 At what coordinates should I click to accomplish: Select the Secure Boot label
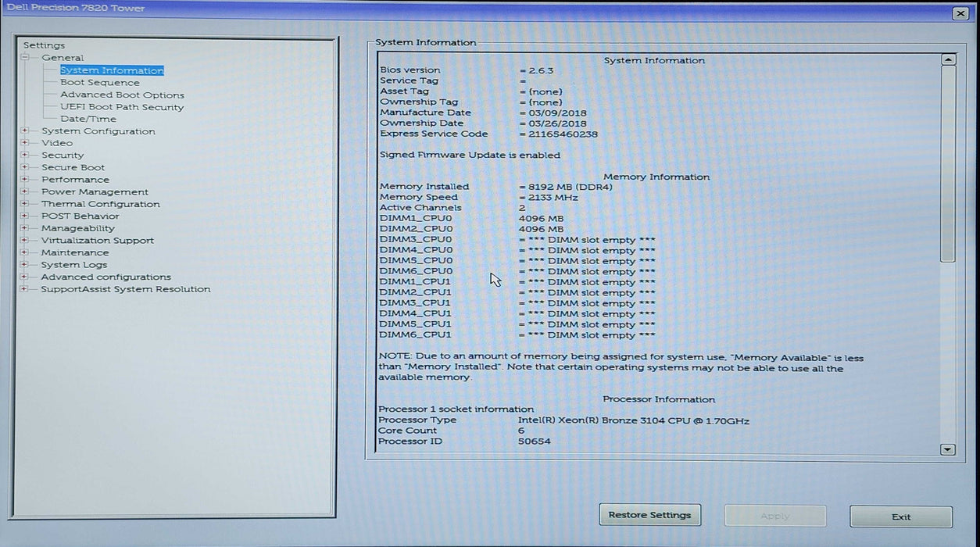click(73, 167)
